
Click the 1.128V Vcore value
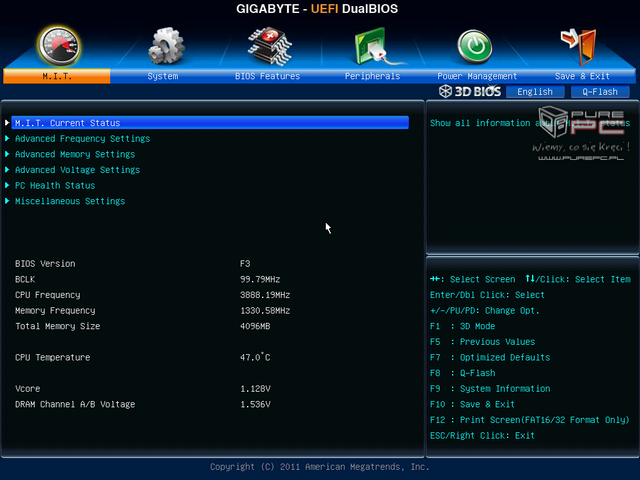255,389
